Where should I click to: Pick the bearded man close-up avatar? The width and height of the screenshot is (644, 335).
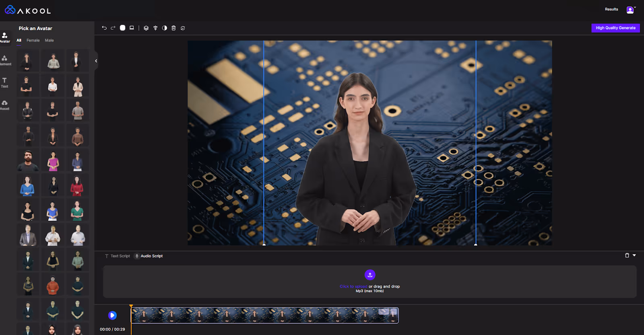[28, 161]
